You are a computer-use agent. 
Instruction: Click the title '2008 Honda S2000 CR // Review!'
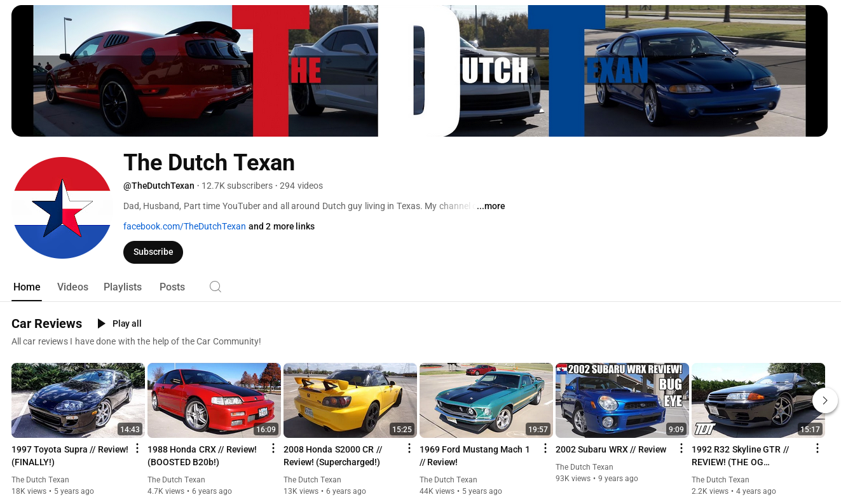coord(333,456)
